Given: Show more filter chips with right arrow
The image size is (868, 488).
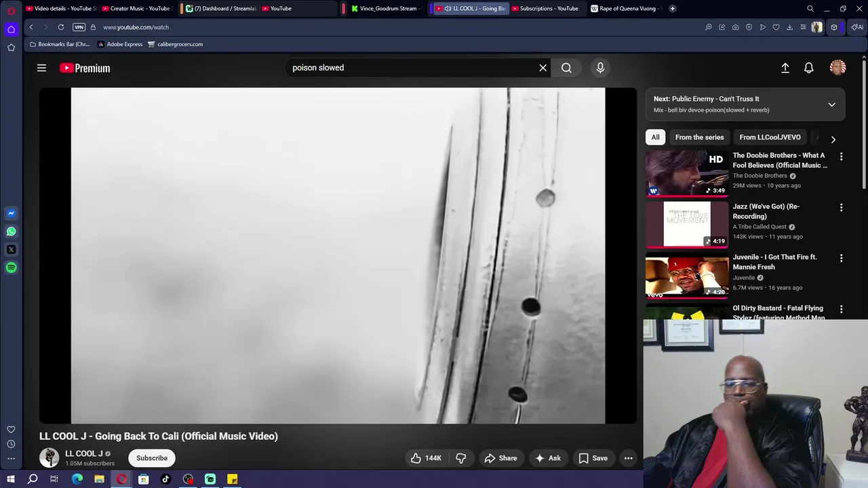Looking at the screenshot, I should 833,139.
